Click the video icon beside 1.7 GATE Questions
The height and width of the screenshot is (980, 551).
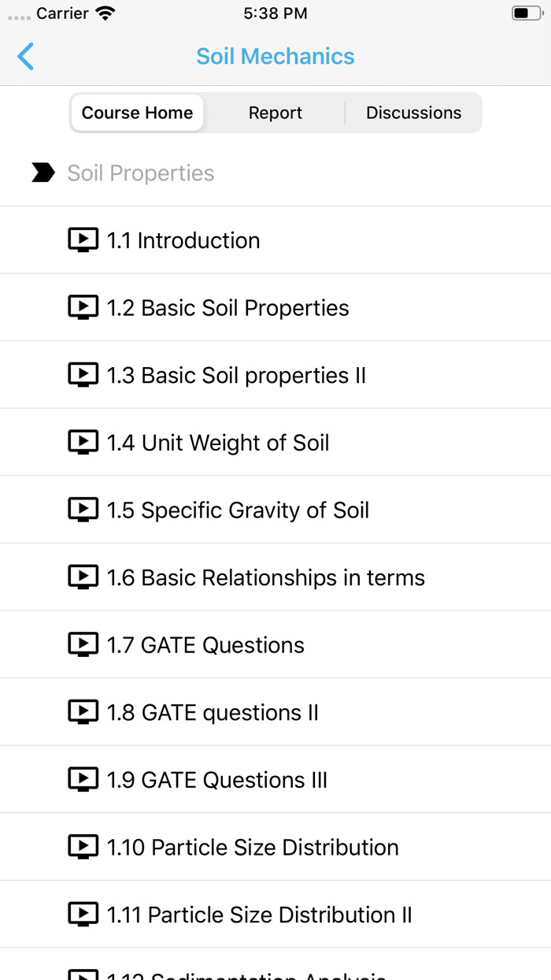point(83,644)
